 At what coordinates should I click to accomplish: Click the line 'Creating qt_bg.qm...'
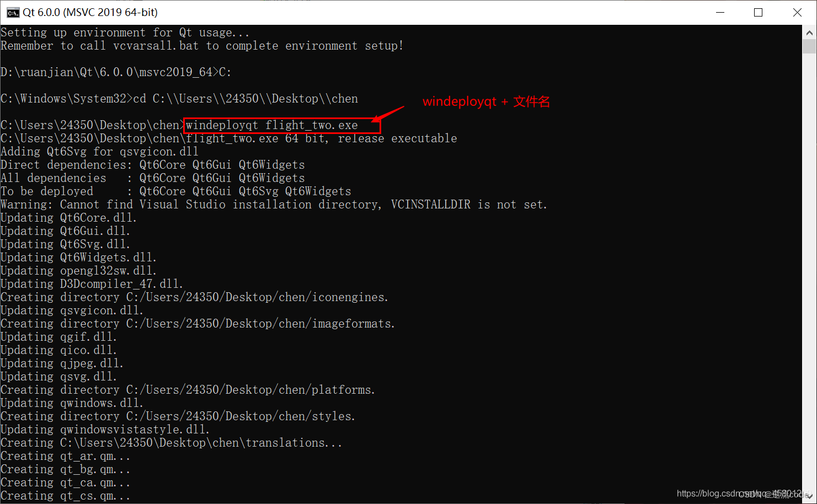(65, 469)
